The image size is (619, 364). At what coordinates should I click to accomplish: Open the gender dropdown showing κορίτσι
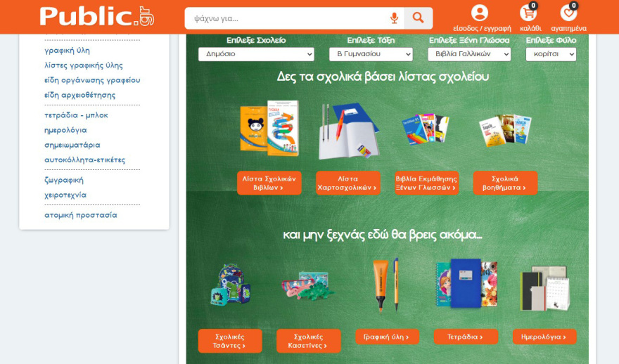(x=550, y=54)
